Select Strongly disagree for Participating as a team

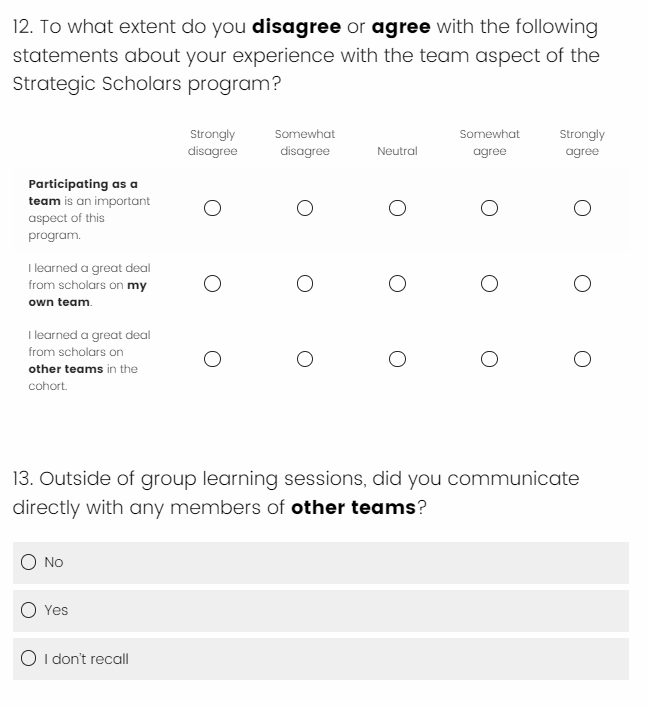[212, 209]
